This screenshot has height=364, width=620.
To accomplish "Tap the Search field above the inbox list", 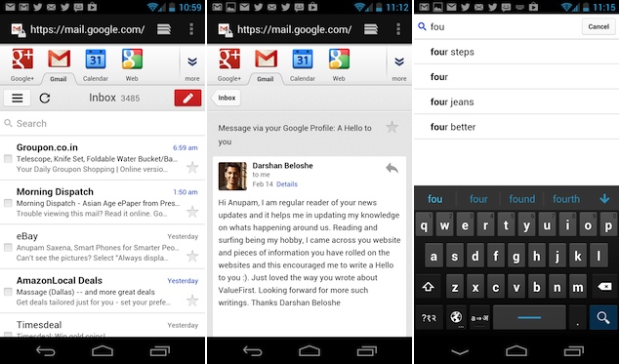I will point(103,123).
